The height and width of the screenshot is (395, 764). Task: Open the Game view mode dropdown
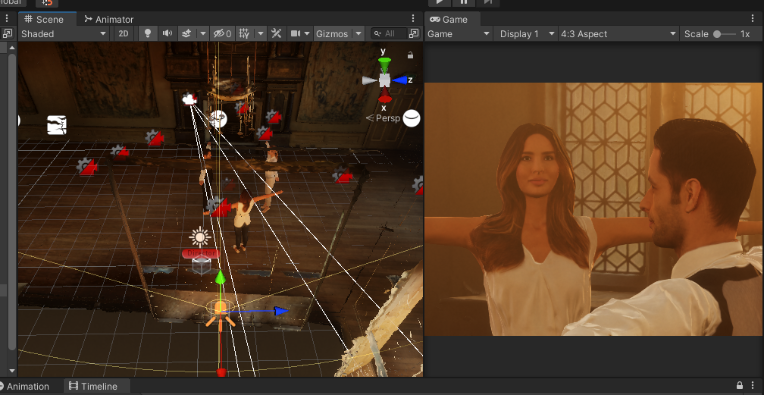click(458, 34)
